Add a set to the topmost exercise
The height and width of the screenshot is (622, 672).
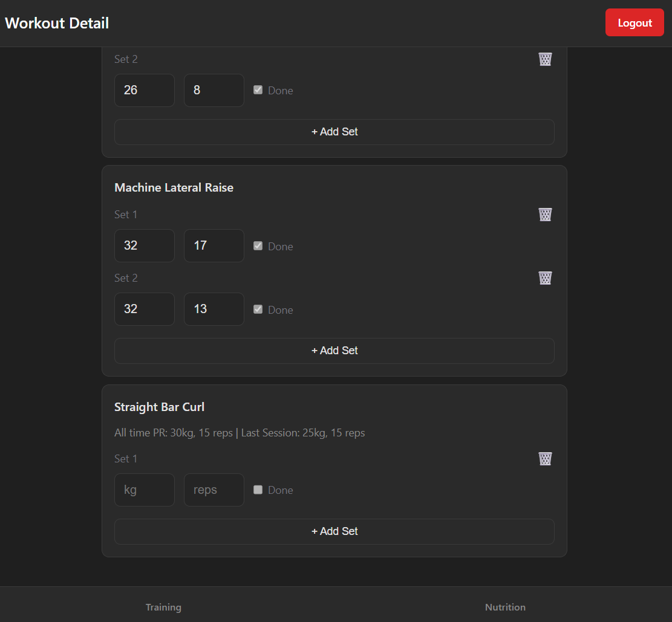tap(334, 132)
